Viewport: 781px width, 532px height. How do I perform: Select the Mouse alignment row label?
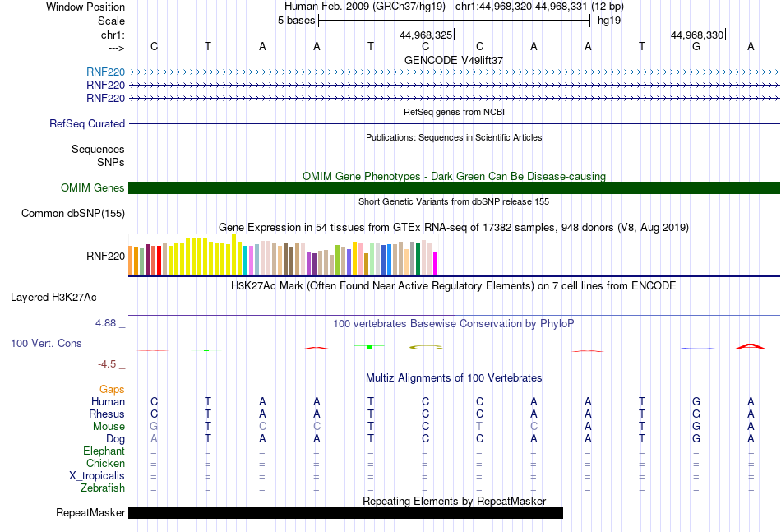pyautogui.click(x=109, y=427)
